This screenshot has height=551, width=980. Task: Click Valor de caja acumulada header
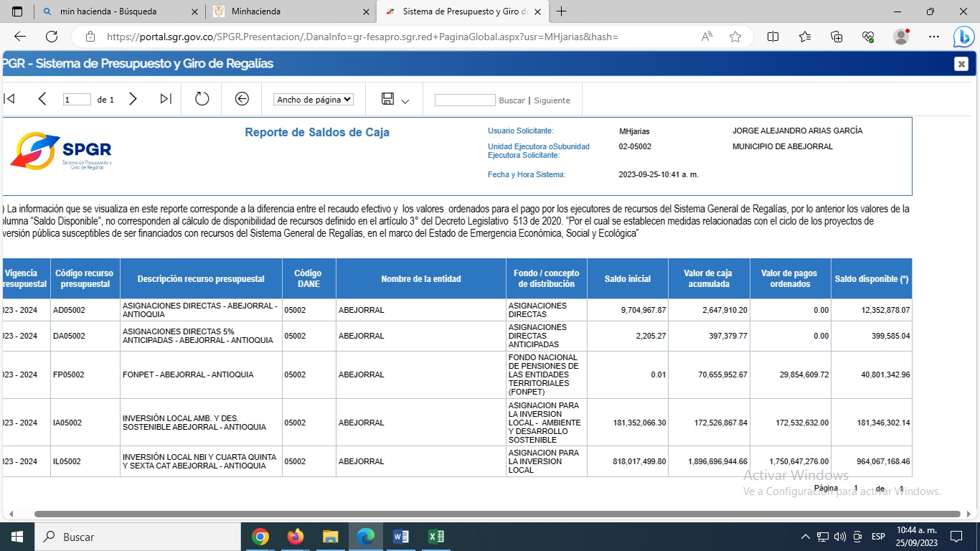(x=709, y=279)
